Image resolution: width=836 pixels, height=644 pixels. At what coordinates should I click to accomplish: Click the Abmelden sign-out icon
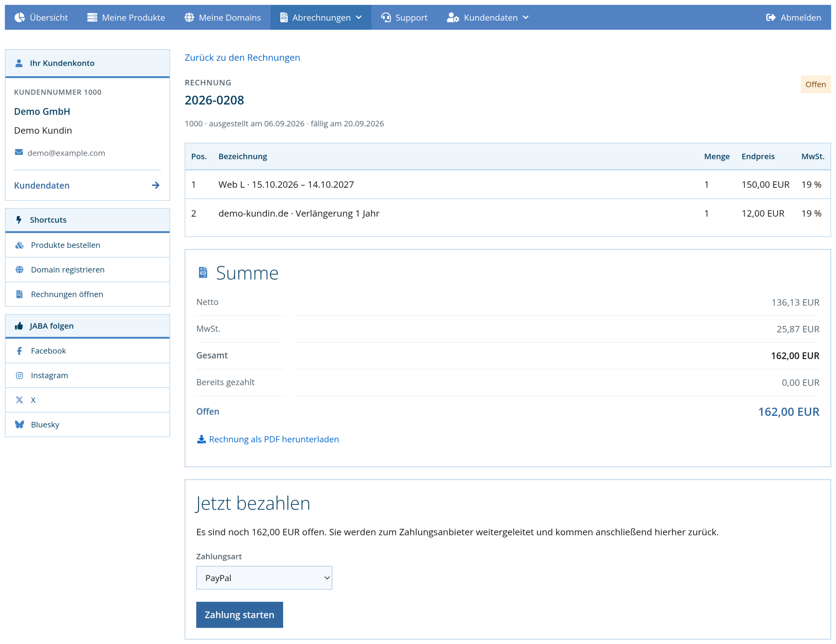click(x=771, y=17)
